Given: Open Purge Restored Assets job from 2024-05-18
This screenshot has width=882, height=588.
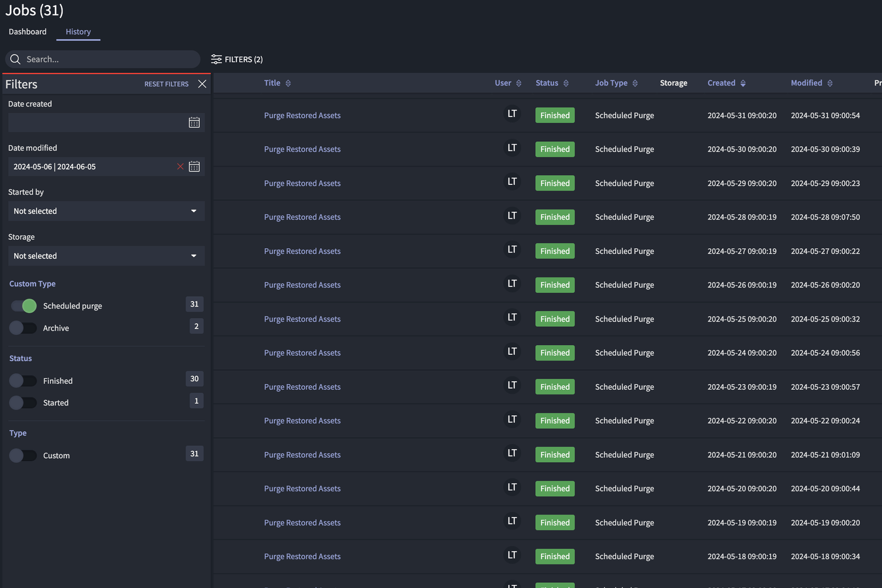Looking at the screenshot, I should pyautogui.click(x=302, y=556).
